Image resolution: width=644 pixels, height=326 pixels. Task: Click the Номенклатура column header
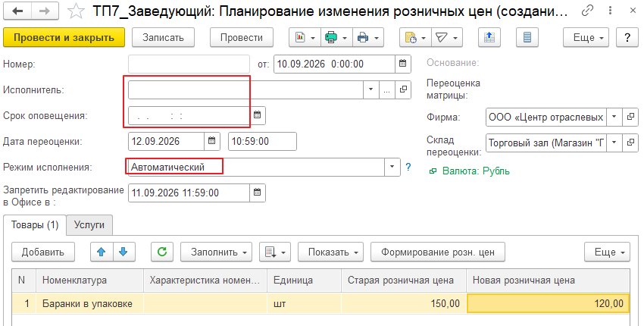tap(90, 281)
